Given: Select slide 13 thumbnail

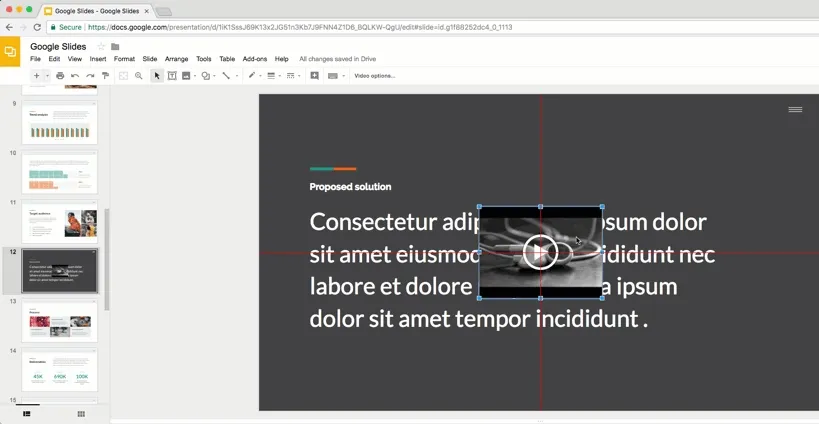Looking at the screenshot, I should [60, 321].
